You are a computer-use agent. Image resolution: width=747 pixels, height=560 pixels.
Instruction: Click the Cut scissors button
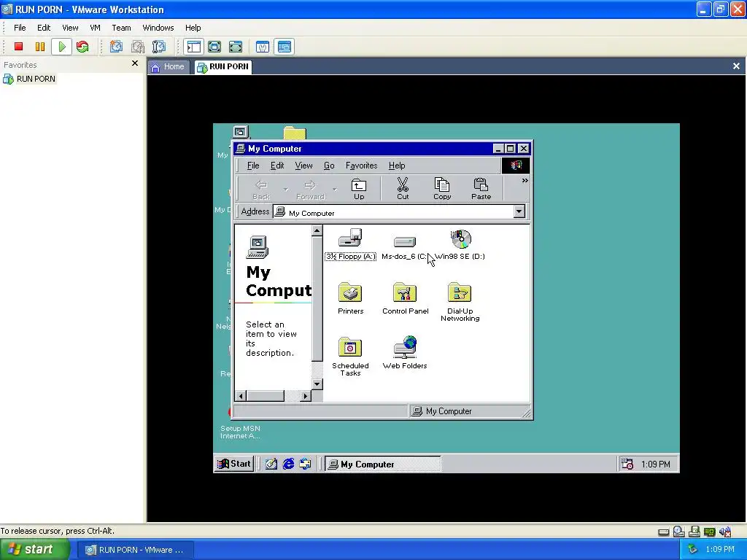403,189
